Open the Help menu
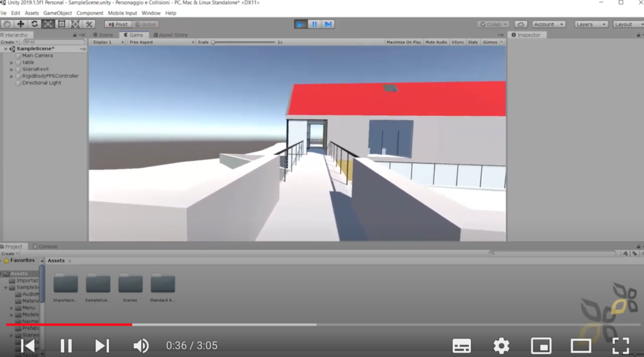 [x=170, y=13]
